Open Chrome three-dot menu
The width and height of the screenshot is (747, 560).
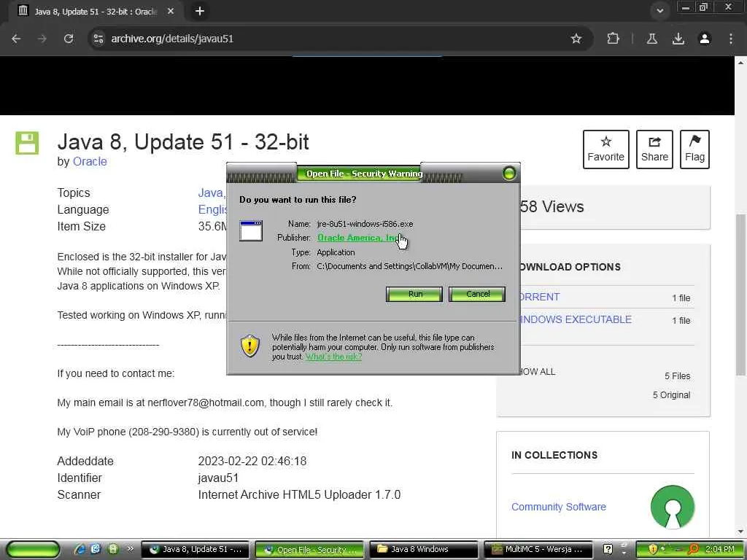tap(730, 39)
